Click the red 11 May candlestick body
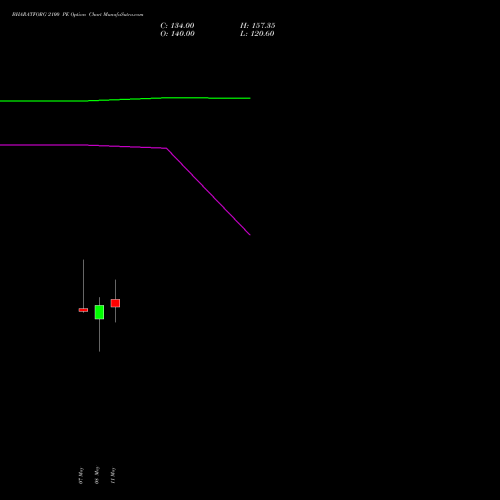The height and width of the screenshot is (500, 500). tap(115, 303)
